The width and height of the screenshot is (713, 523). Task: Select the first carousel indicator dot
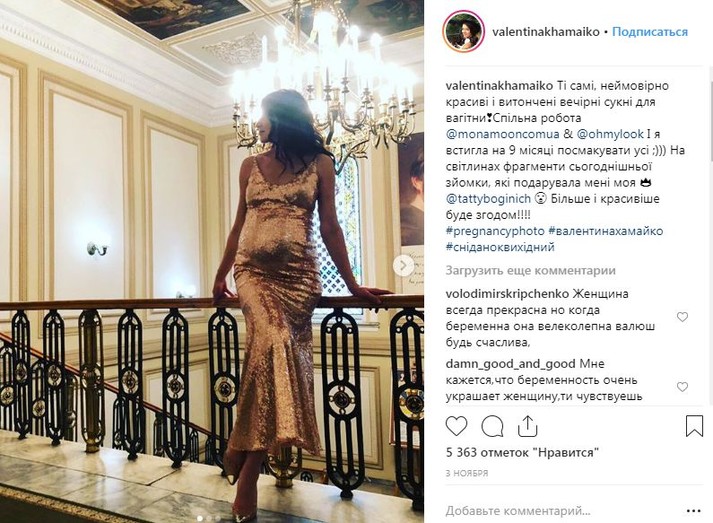click(200, 518)
